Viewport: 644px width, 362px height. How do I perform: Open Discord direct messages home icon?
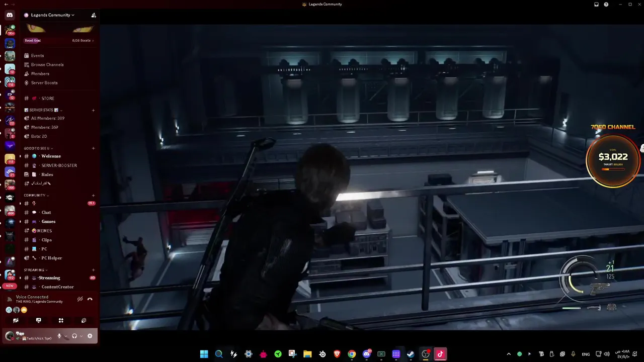click(x=10, y=15)
